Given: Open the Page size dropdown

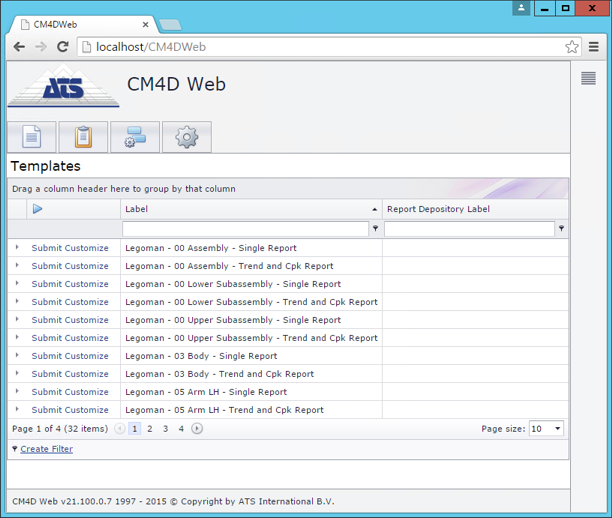Looking at the screenshot, I should click(558, 429).
